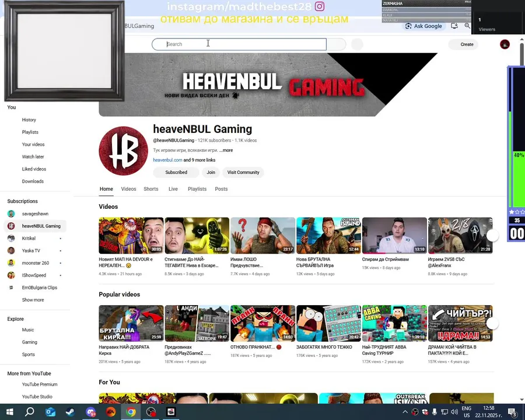The height and width of the screenshot is (420, 525).
Task: Open the account avatar next to Create
Action: click(505, 44)
